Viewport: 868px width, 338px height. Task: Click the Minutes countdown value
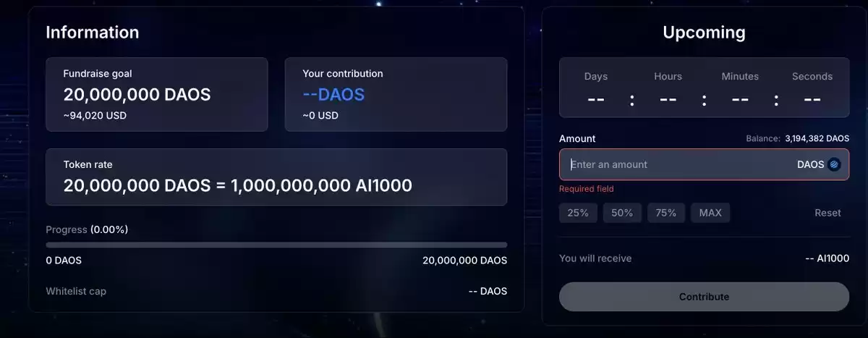[740, 99]
